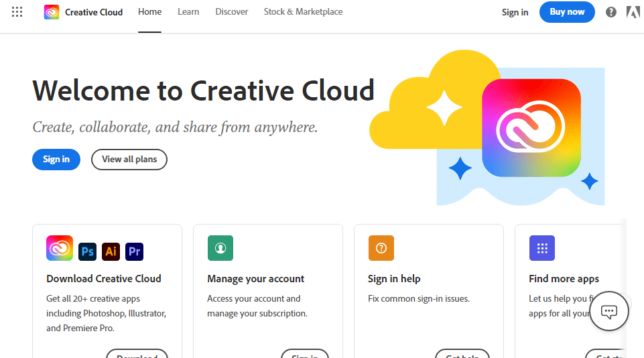644x358 pixels.
Task: Open the Learn tab
Action: coord(188,12)
